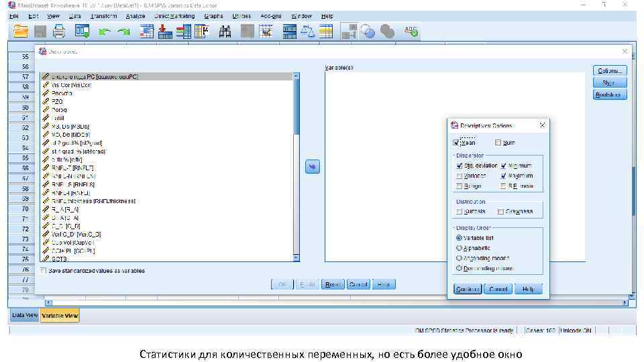
Task: Open the Utilities menu
Action: [241, 16]
